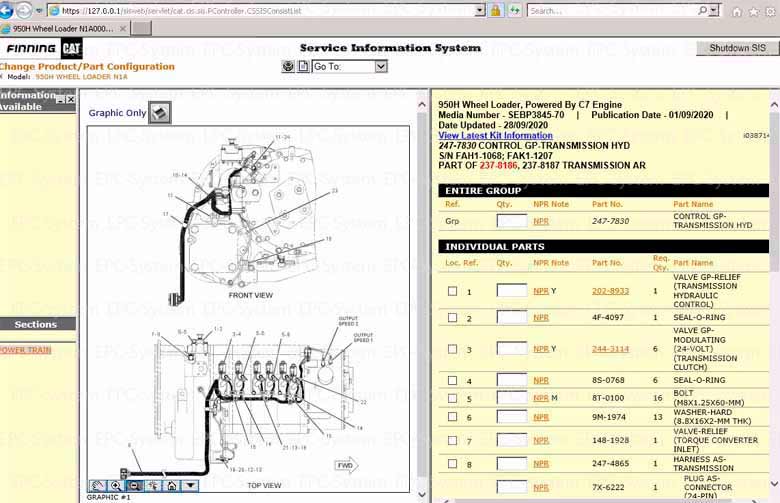Activate the hotspot pointer tool
The height and width of the screenshot is (503, 780).
(x=153, y=486)
